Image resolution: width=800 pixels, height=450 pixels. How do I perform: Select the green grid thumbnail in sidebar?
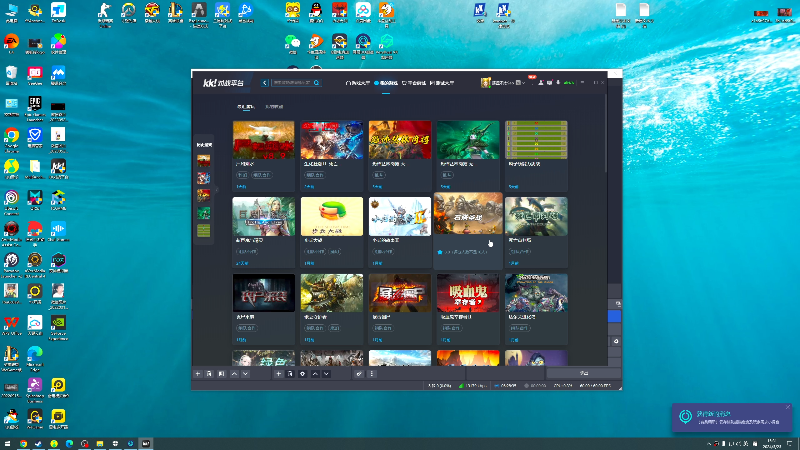pyautogui.click(x=204, y=230)
